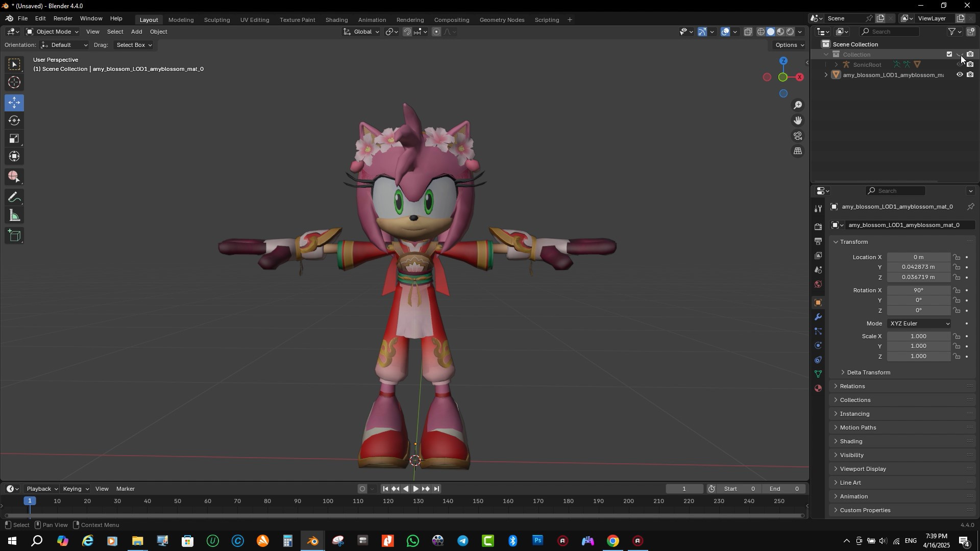Activate the Measure tool
The height and width of the screenshot is (551, 980).
point(14,215)
